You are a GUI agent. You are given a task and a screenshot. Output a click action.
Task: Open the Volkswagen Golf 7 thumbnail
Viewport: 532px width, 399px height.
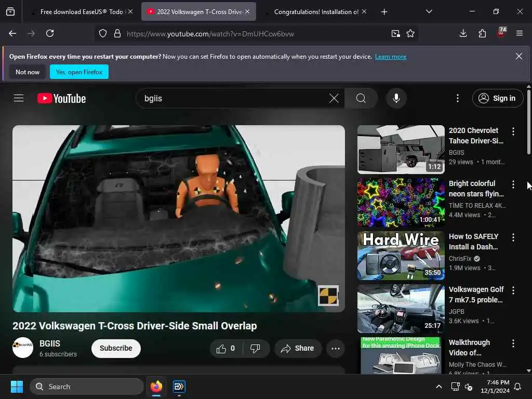pos(401,309)
